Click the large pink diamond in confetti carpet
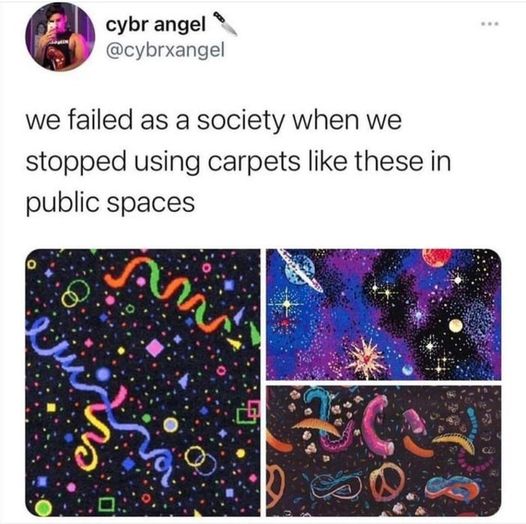Screen dimensions: 526x524 tap(155, 348)
